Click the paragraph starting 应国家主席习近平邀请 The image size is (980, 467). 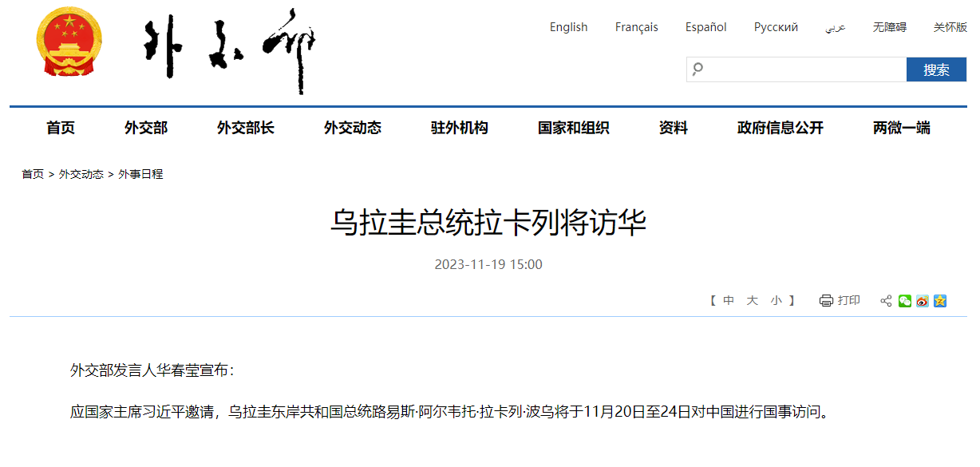451,413
